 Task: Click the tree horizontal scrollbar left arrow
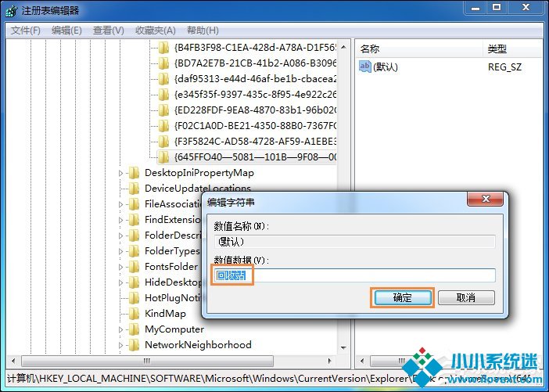point(13,361)
